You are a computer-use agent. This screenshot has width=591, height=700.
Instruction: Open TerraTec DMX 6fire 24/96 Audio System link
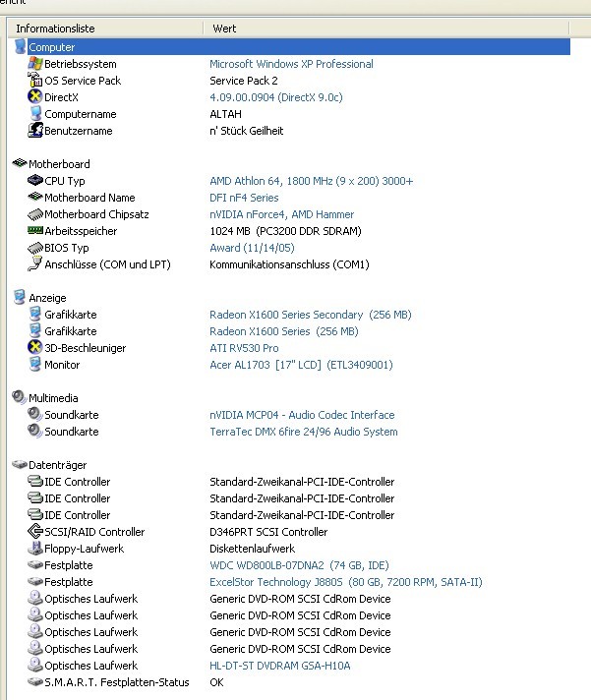304,432
